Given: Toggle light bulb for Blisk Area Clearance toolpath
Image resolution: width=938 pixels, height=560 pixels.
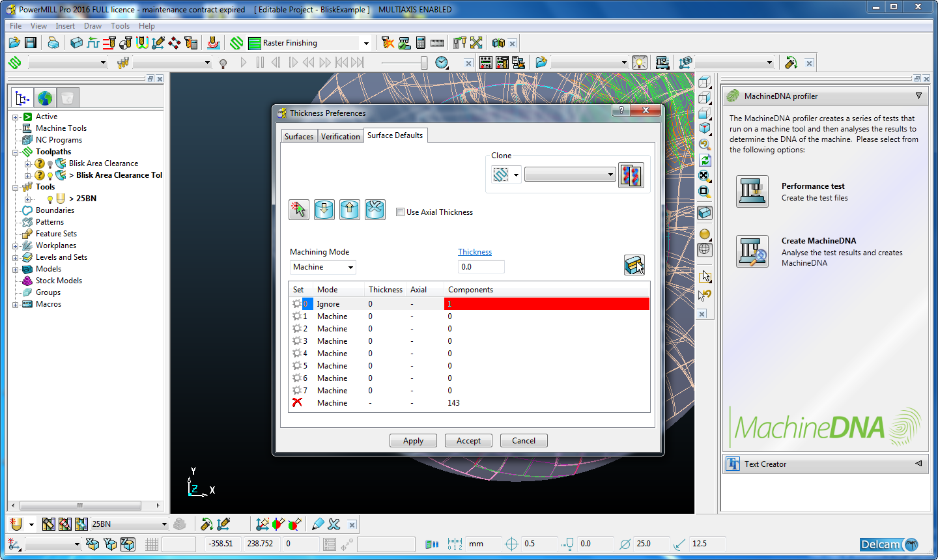Looking at the screenshot, I should (50, 164).
